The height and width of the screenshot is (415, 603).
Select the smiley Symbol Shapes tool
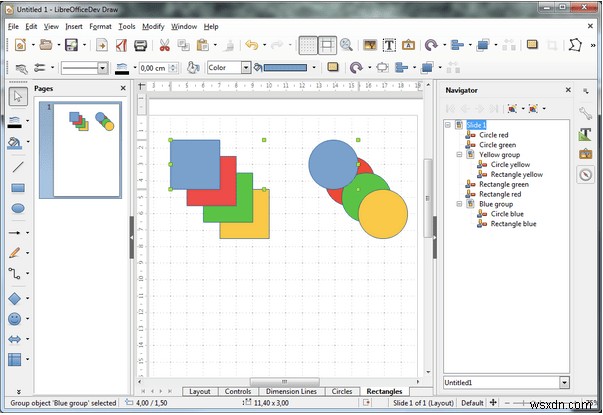click(15, 319)
